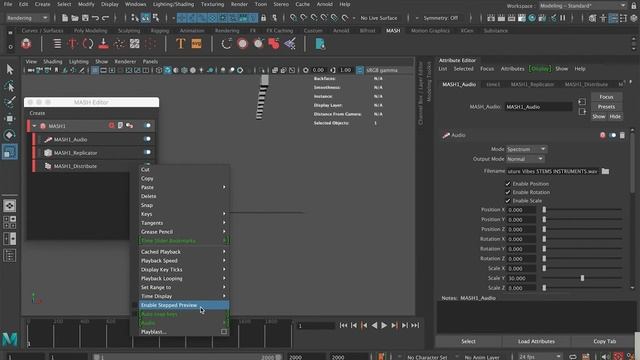
Task: Click the Scale Y value field
Action: 521,278
